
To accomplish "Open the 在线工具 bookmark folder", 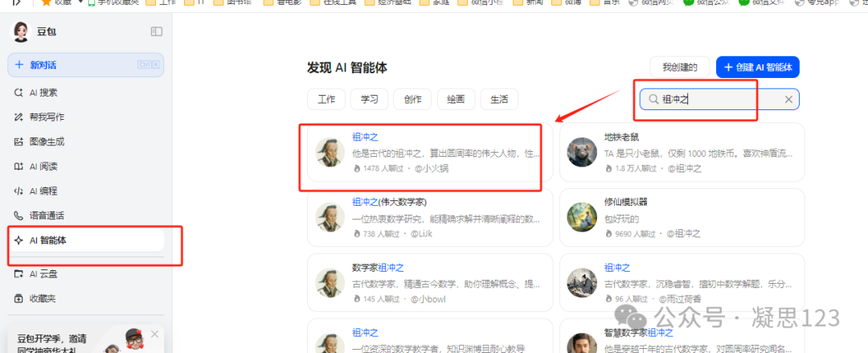I will 332,2.
